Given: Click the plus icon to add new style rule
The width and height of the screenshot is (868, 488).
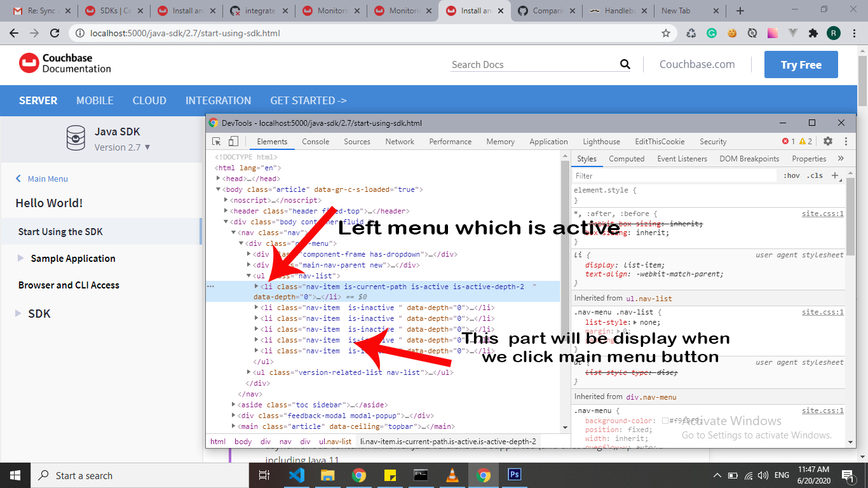Looking at the screenshot, I should click(x=835, y=176).
